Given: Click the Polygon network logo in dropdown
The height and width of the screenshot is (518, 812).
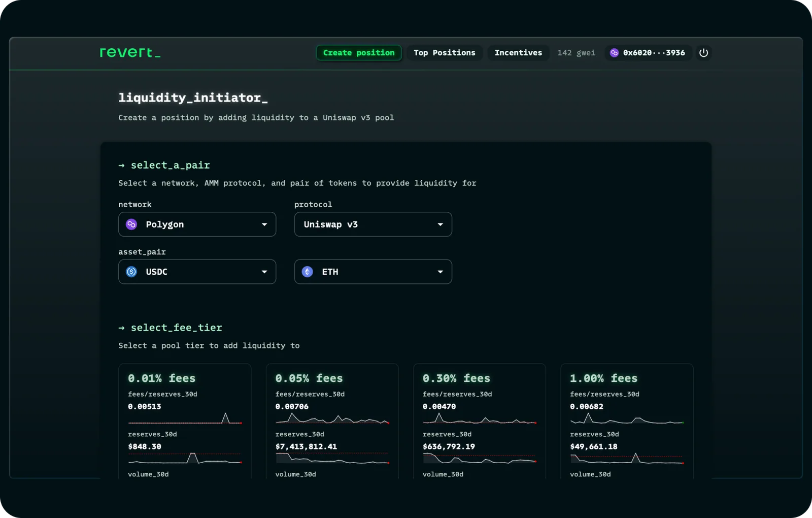Looking at the screenshot, I should tap(131, 224).
